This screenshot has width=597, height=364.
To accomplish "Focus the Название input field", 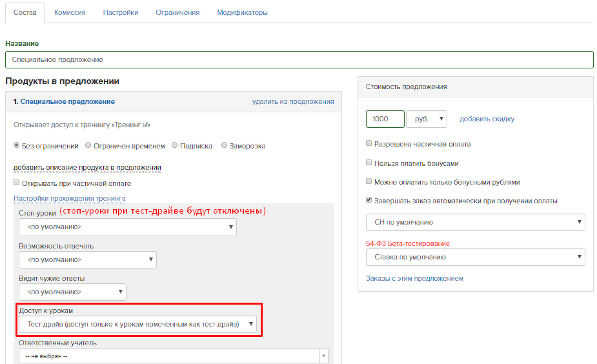I will pos(299,60).
